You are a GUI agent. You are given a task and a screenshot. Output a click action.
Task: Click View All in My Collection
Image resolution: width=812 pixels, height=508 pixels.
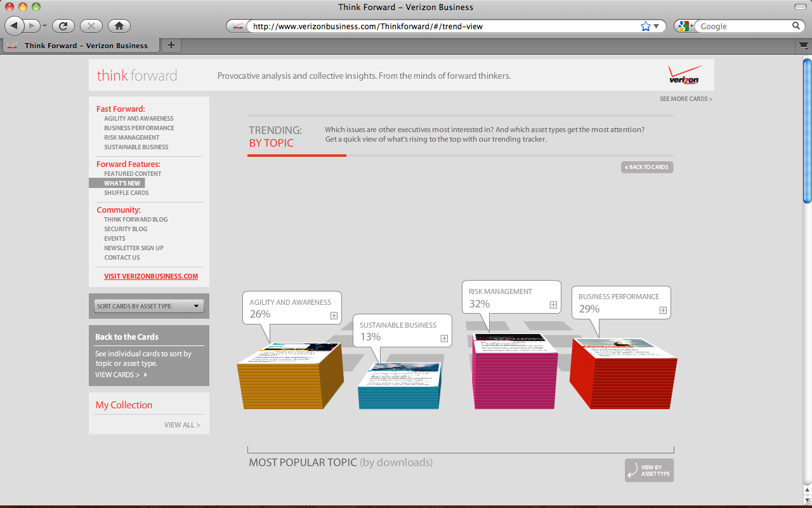coord(182,425)
